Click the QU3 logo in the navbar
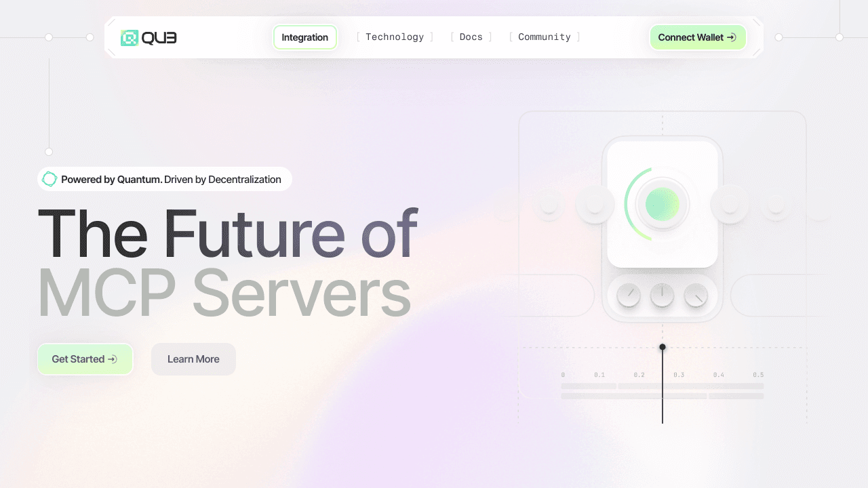Screen dimensions: 868x488 coord(149,38)
